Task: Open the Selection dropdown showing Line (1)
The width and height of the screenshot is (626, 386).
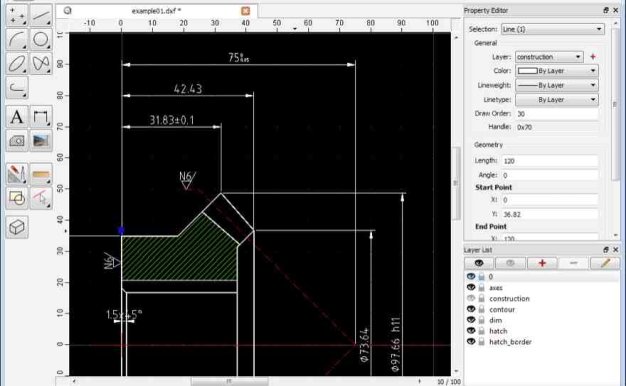Action: click(x=553, y=29)
